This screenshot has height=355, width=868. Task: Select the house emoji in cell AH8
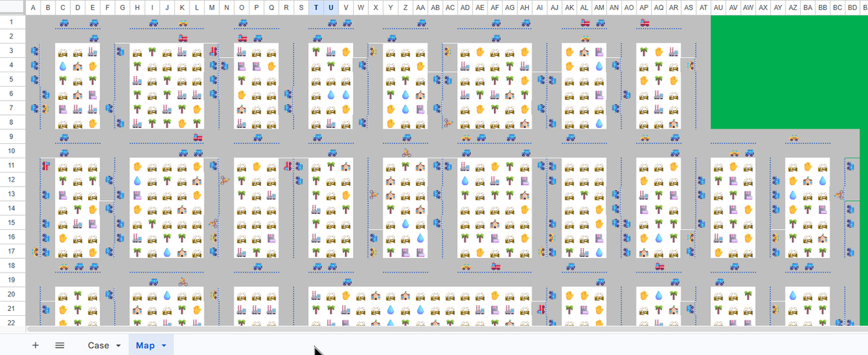(x=526, y=122)
